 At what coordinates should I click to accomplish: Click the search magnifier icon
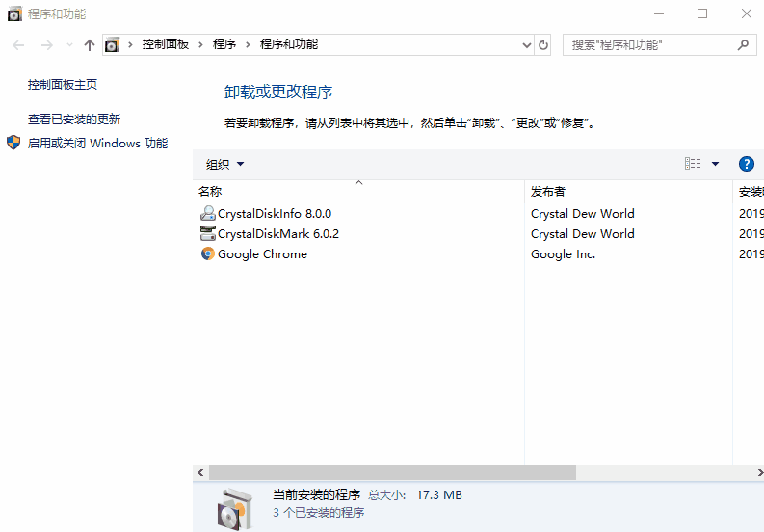(743, 45)
